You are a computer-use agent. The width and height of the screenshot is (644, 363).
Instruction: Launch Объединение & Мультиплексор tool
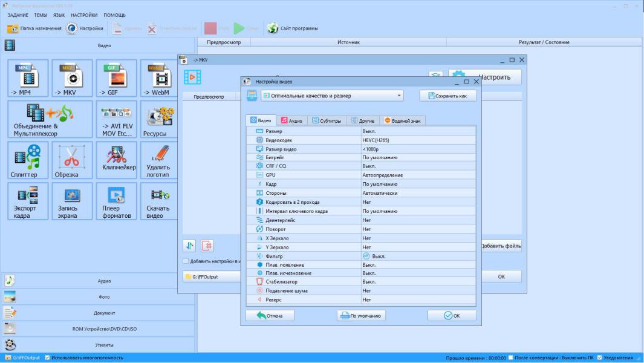(x=50, y=119)
